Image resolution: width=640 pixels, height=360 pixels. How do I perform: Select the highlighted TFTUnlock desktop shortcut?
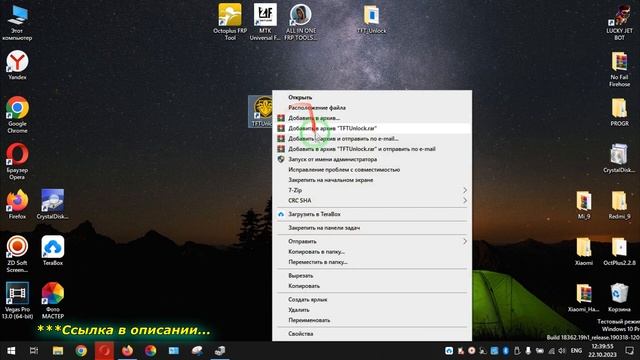point(261,111)
